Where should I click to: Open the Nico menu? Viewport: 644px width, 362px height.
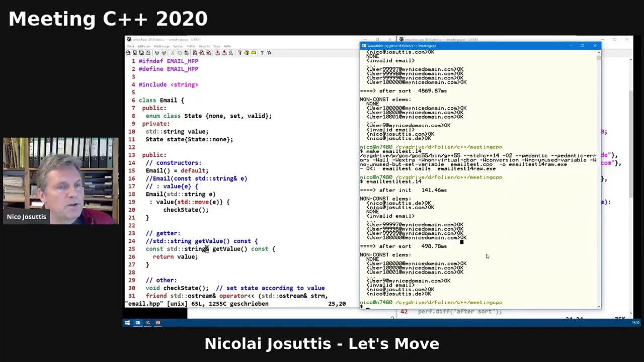pyautogui.click(x=217, y=46)
